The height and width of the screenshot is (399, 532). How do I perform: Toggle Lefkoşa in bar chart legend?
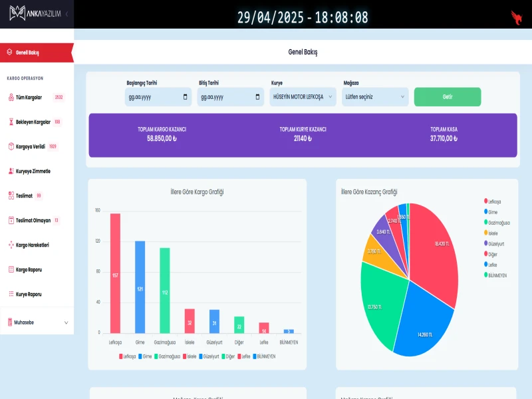(x=128, y=356)
